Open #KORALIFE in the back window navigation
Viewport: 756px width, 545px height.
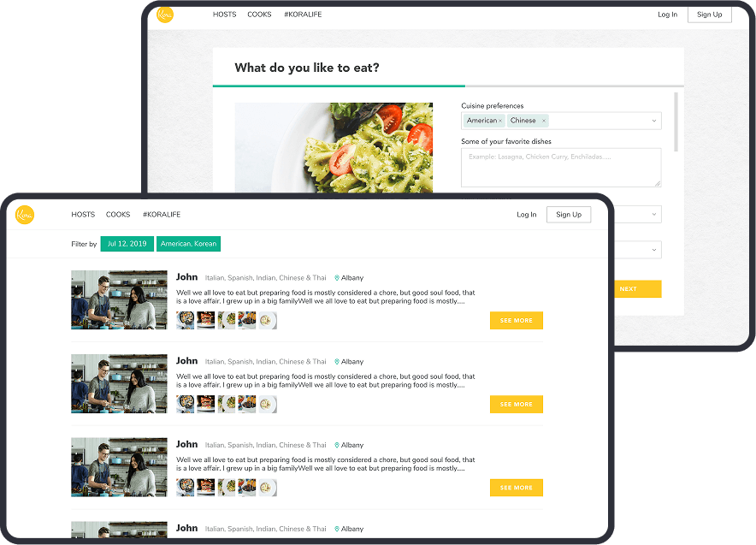coord(303,15)
